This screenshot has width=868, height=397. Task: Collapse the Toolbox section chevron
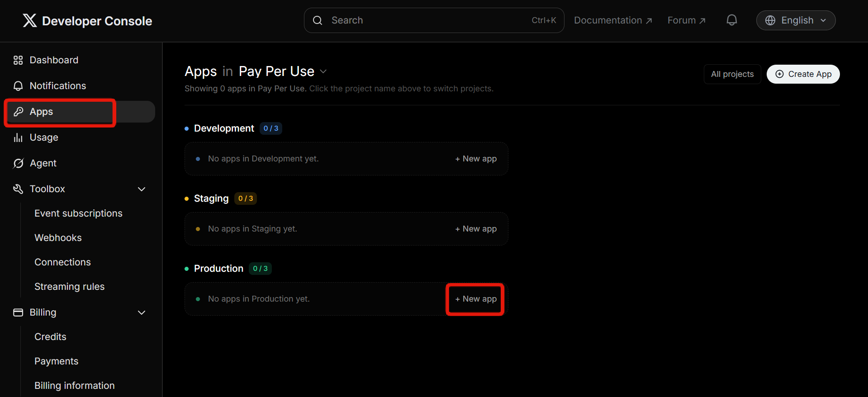tap(142, 189)
